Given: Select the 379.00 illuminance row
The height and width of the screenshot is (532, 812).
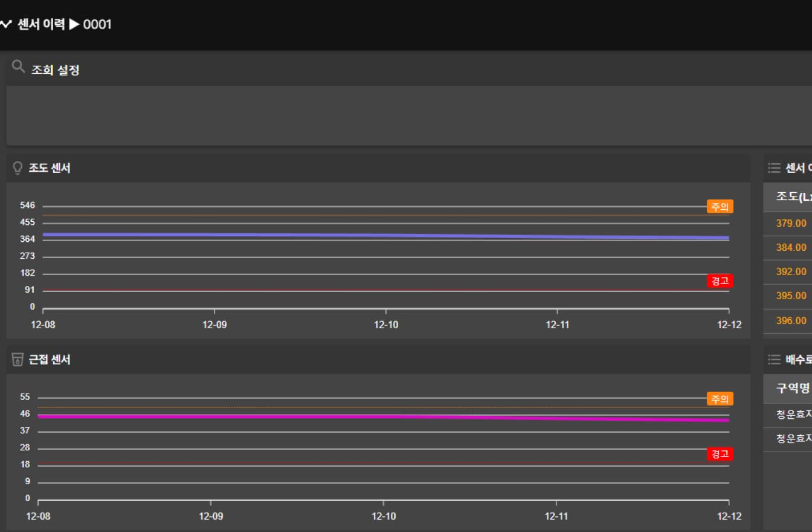Looking at the screenshot, I should (x=791, y=223).
